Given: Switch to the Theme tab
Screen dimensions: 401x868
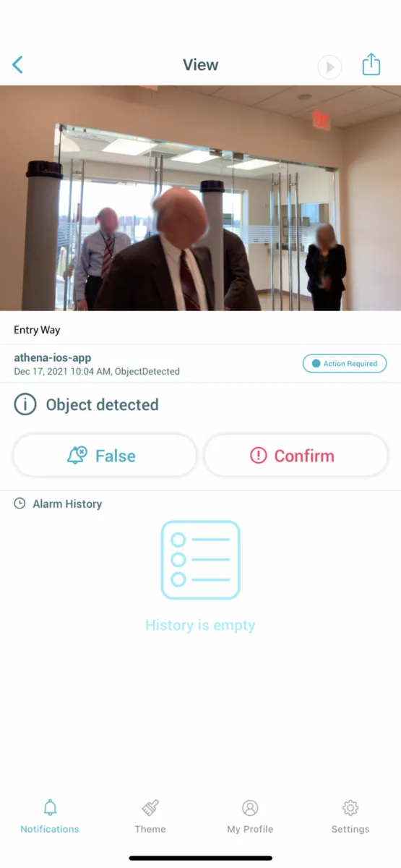Looking at the screenshot, I should point(150,817).
